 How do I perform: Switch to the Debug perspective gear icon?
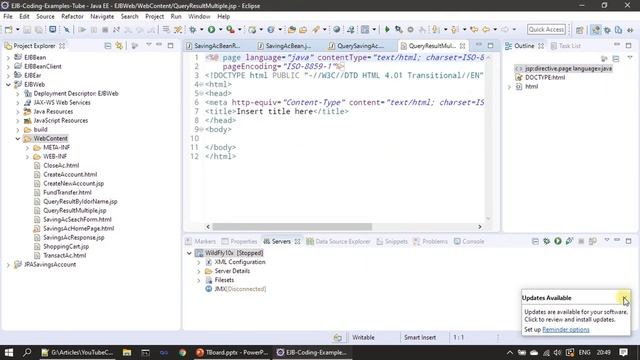[607, 30]
